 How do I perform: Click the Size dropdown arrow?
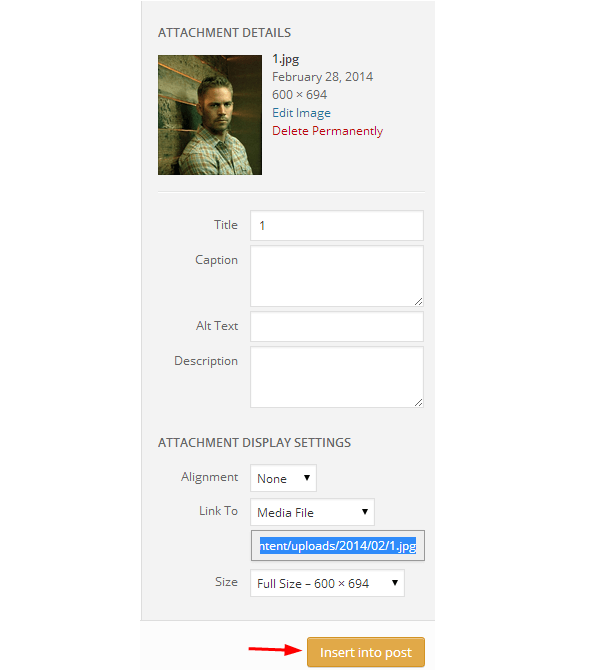tap(395, 582)
